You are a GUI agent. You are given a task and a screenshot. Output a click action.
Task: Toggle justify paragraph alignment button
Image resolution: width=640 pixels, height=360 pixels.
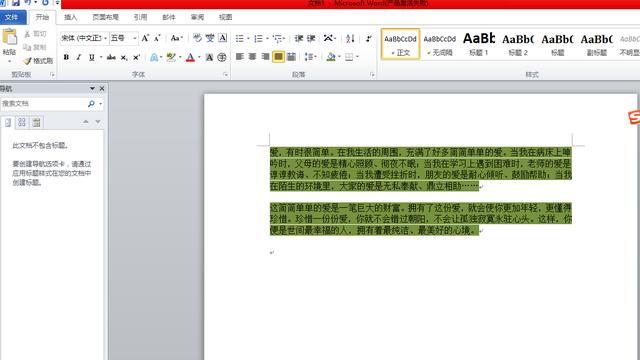[278, 57]
